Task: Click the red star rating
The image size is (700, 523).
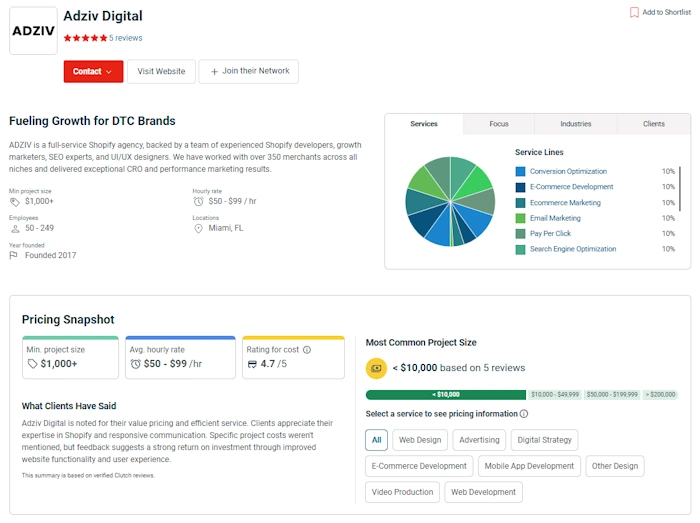Action: click(85, 38)
